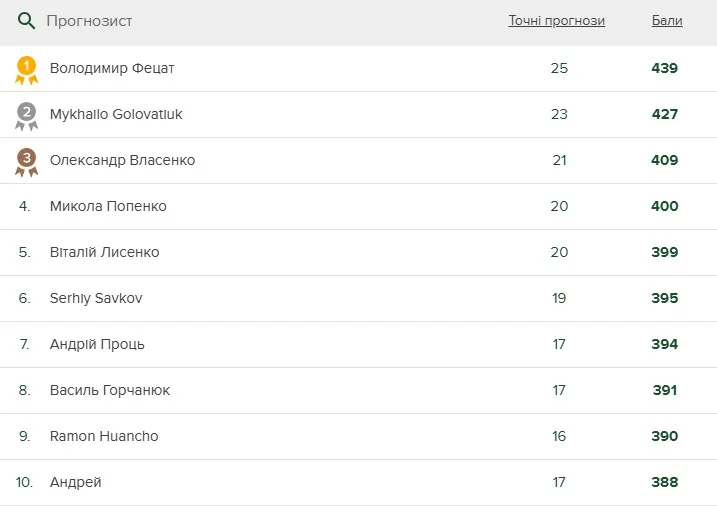Click the search magnifier icon
Screen dimensions: 717x506
(27, 21)
